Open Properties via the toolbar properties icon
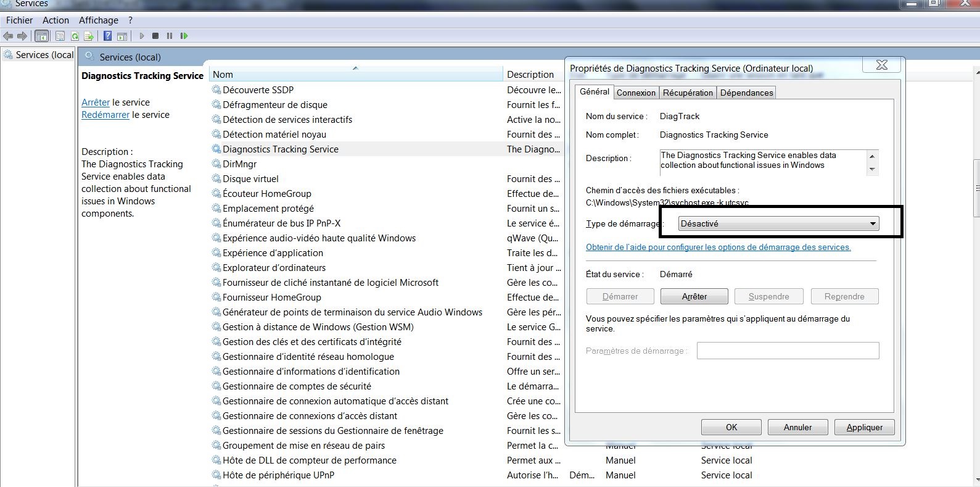Viewport: 980px width, 487px height. pyautogui.click(x=60, y=36)
